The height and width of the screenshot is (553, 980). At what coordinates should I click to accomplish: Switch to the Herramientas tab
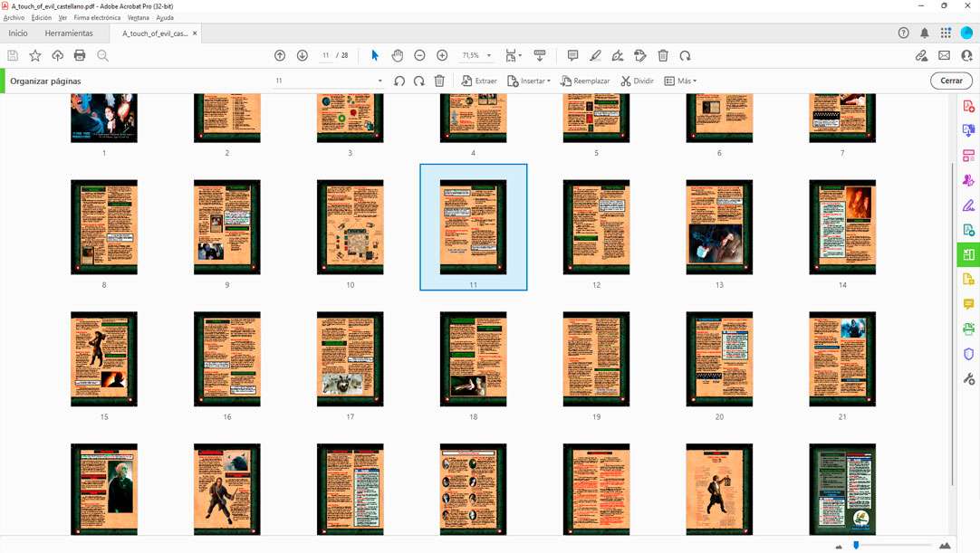tap(69, 33)
